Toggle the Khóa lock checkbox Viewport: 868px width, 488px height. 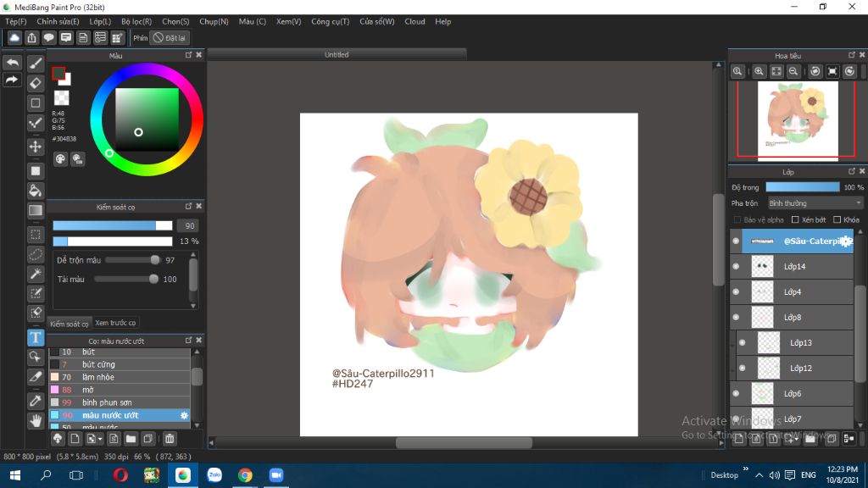click(x=837, y=219)
